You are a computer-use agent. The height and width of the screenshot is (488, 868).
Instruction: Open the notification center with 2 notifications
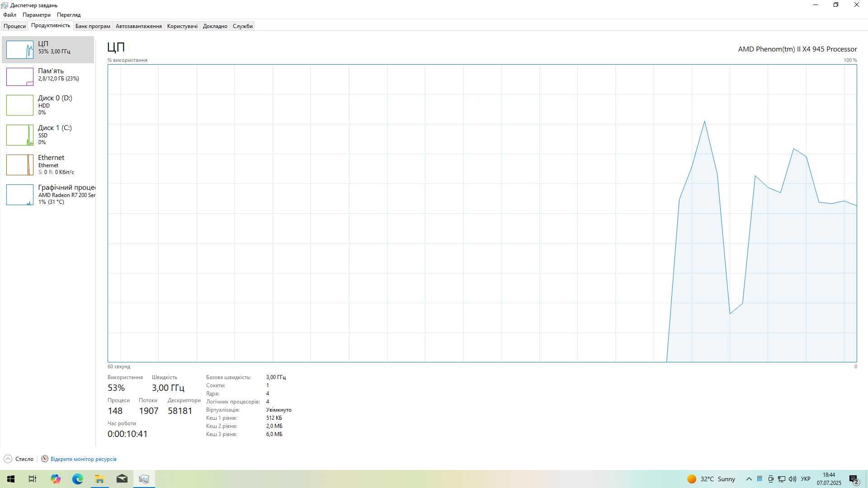pos(854,479)
